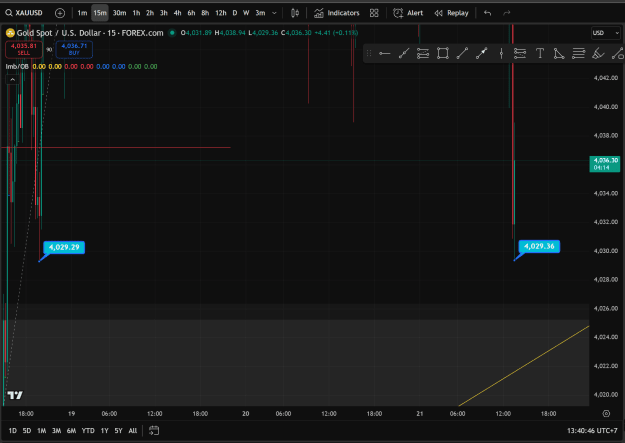Click the blue 4,036.71 BUY button

(x=74, y=49)
